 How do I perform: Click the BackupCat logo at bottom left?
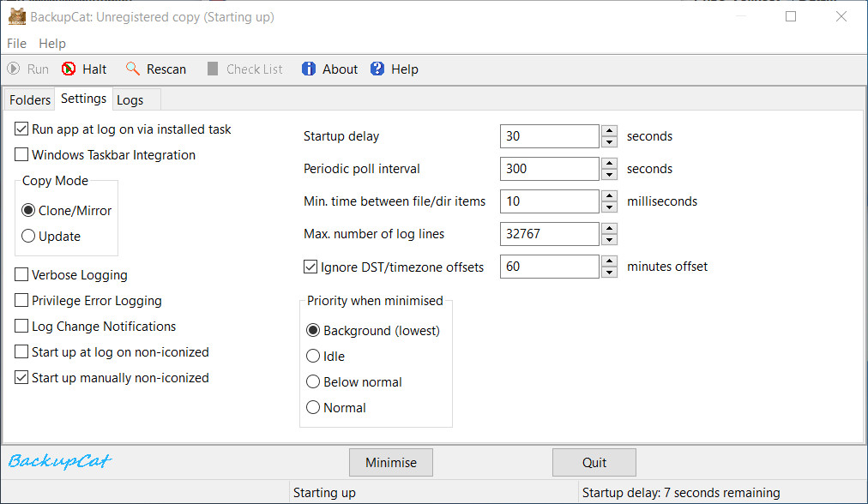coord(60,461)
